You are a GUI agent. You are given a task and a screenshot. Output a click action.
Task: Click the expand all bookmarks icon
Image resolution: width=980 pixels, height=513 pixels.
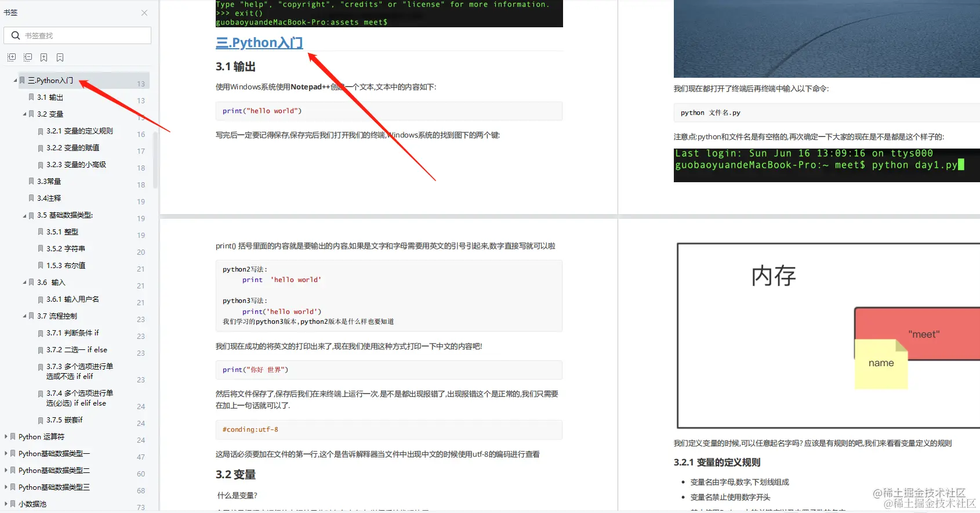[12, 57]
